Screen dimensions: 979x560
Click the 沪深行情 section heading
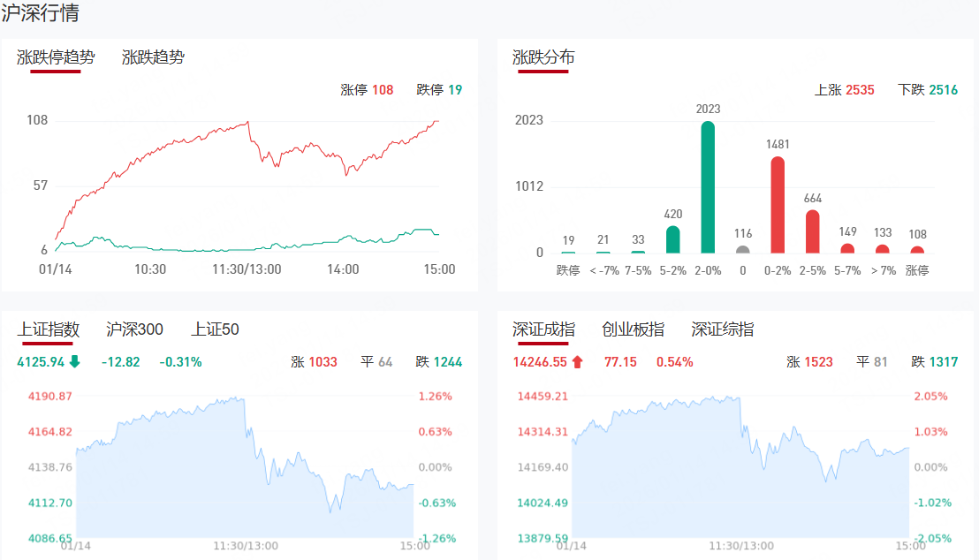[x=40, y=13]
